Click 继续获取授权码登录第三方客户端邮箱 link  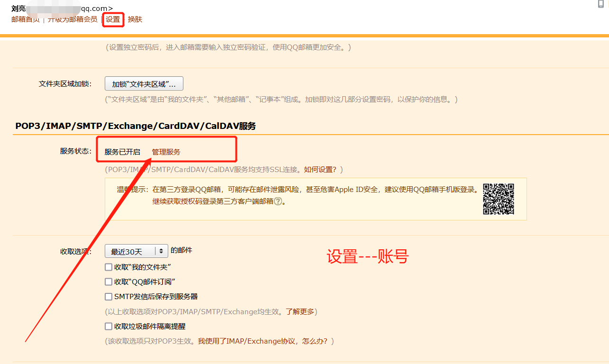tap(213, 201)
